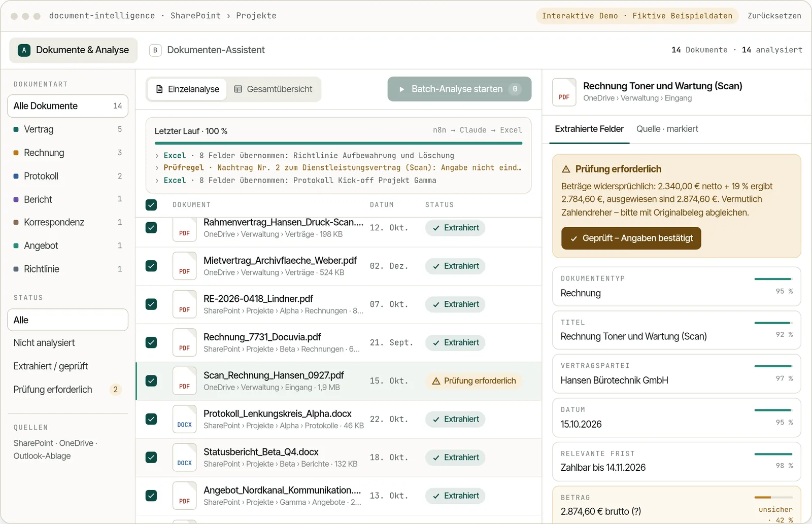The height and width of the screenshot is (524, 812).
Task: Click the PDF icon of RE-2026-0418_Lindner.pdf
Action: tap(184, 304)
